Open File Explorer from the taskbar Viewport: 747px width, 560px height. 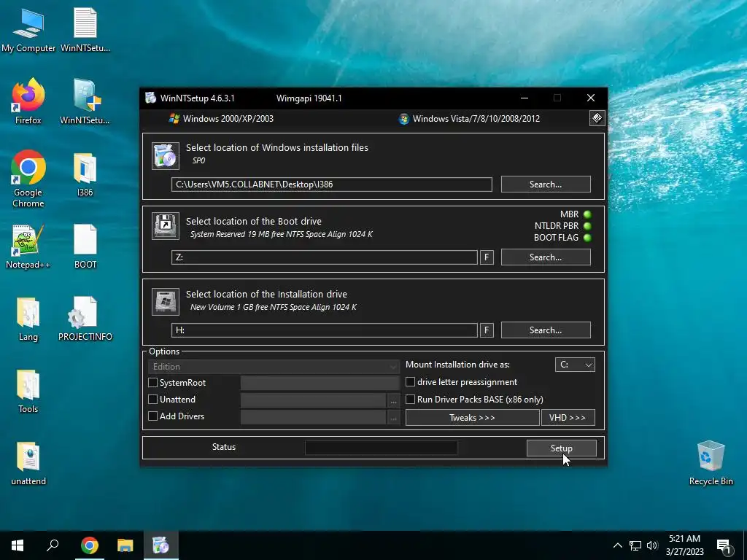(x=125, y=545)
